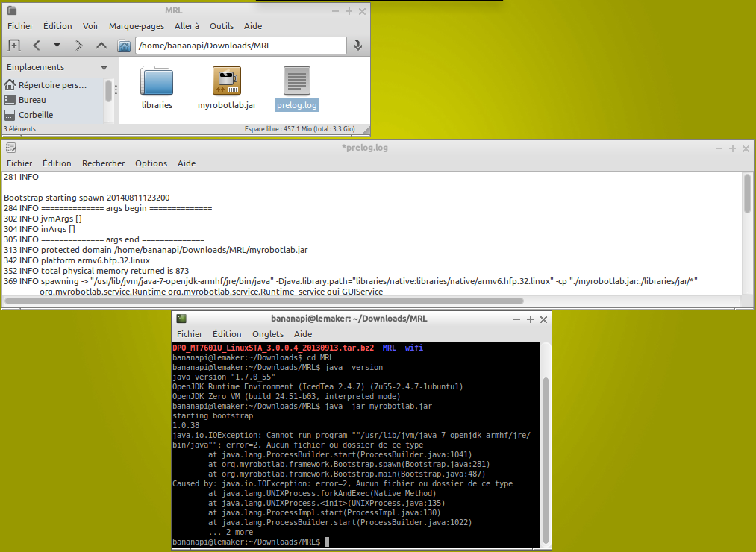756x552 pixels.
Task: Click the terminal vertical scrollbar
Action: click(x=546, y=460)
